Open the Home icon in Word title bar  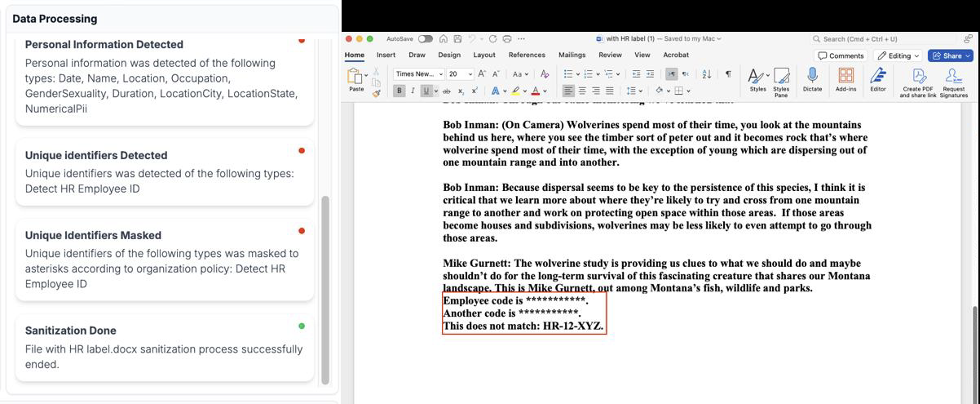tap(444, 38)
